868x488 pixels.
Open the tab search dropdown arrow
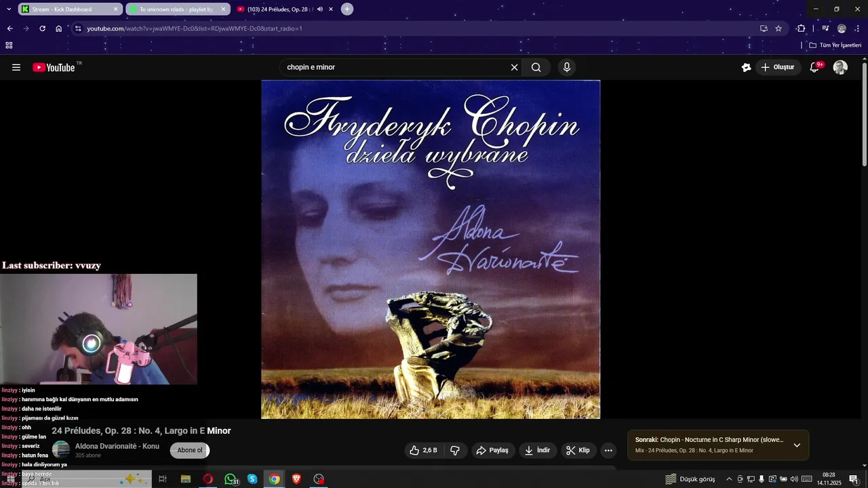(9, 9)
